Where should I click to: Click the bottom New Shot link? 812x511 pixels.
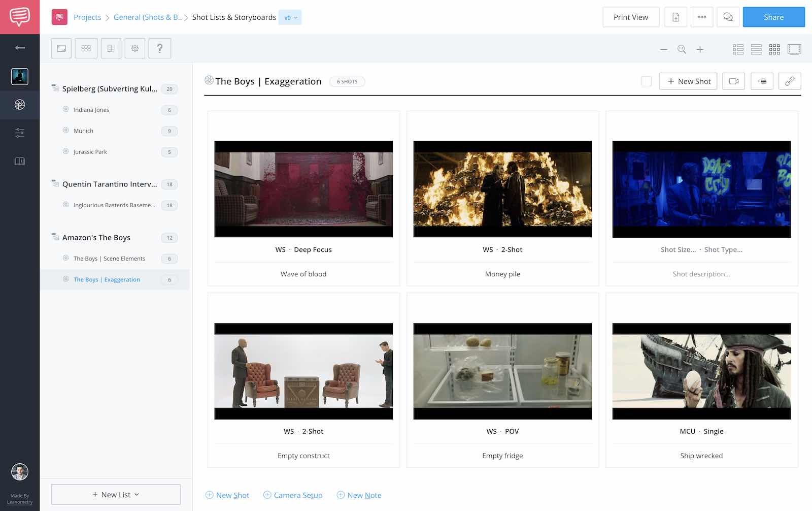point(227,495)
